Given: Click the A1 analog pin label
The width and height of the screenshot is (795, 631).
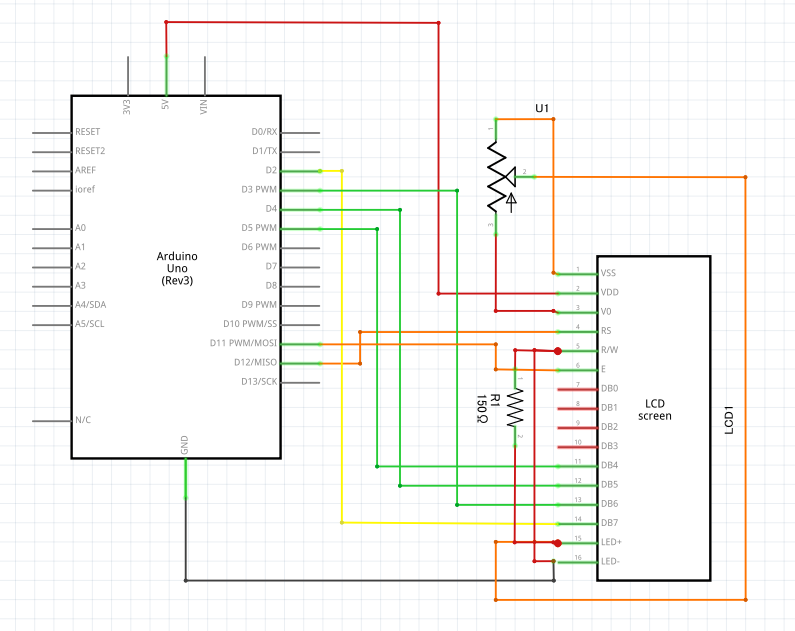Looking at the screenshot, I should click(x=80, y=247).
